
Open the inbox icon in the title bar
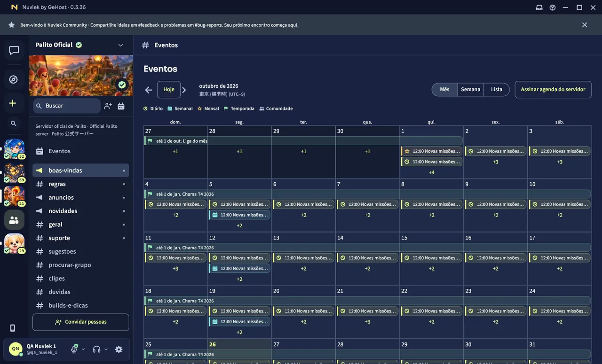click(539, 8)
